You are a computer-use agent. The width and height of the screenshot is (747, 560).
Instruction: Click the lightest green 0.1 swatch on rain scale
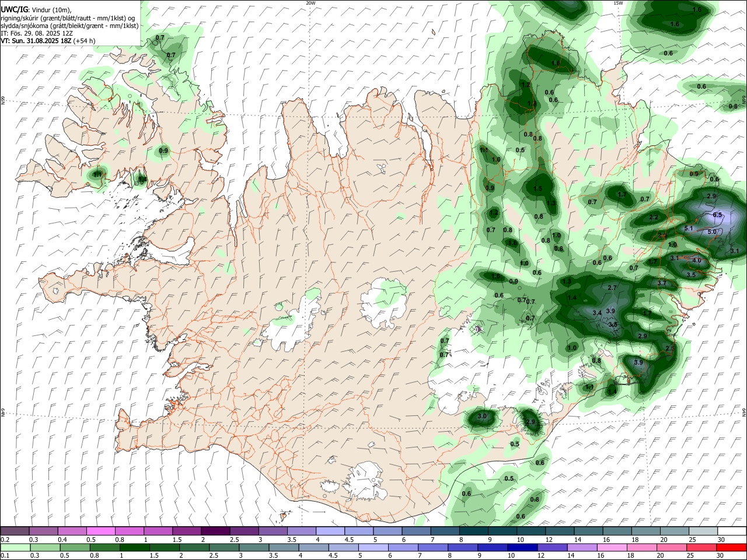tap(15, 547)
